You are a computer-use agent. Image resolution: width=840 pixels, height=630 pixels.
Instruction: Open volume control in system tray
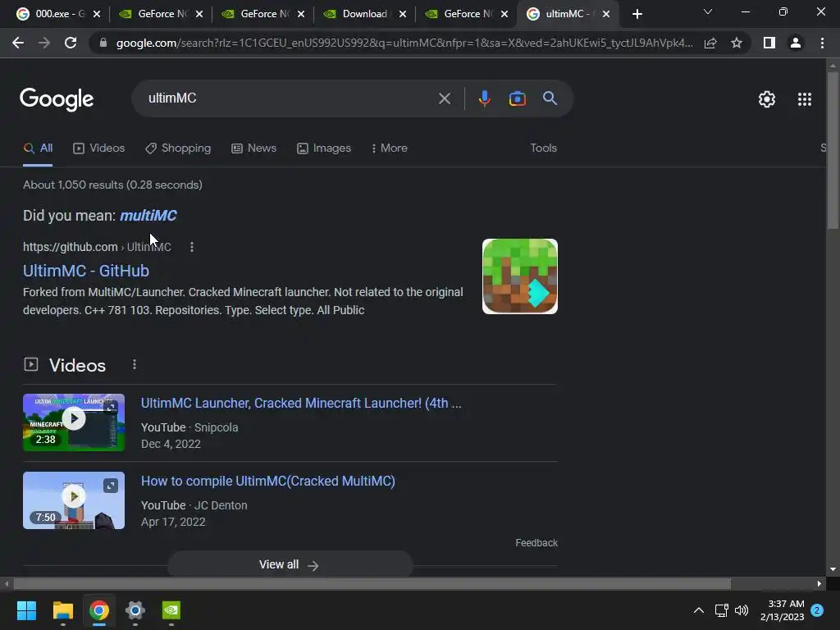click(x=742, y=610)
